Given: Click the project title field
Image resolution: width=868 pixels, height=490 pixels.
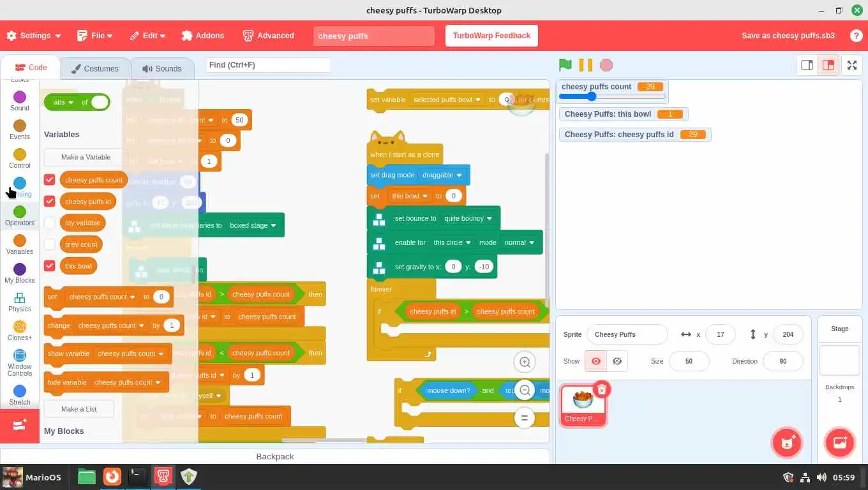Looking at the screenshot, I should pos(374,36).
